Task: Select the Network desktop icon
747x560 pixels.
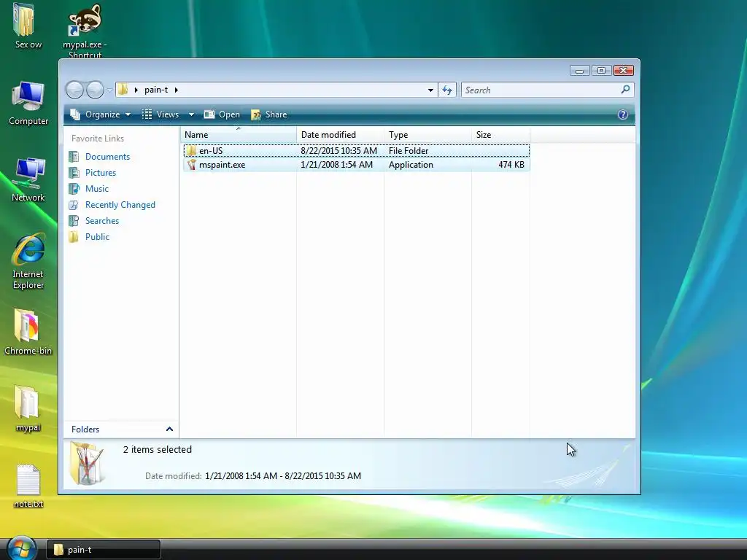Action: [29, 174]
